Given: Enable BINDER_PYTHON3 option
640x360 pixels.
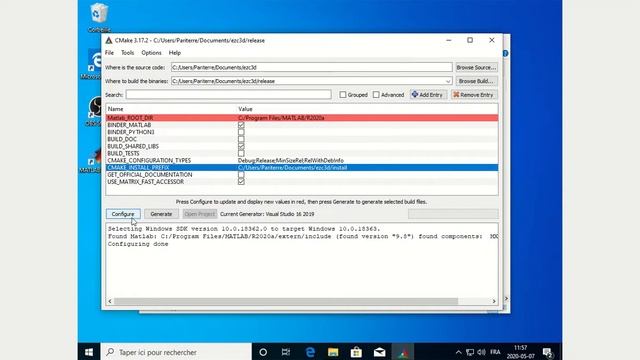Looking at the screenshot, I should coord(241,132).
